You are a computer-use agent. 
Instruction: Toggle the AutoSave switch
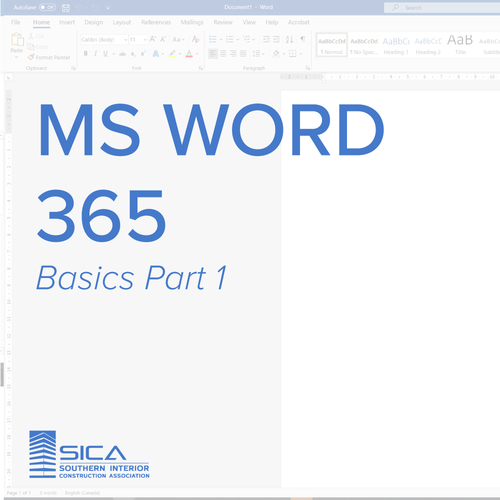[47, 7]
